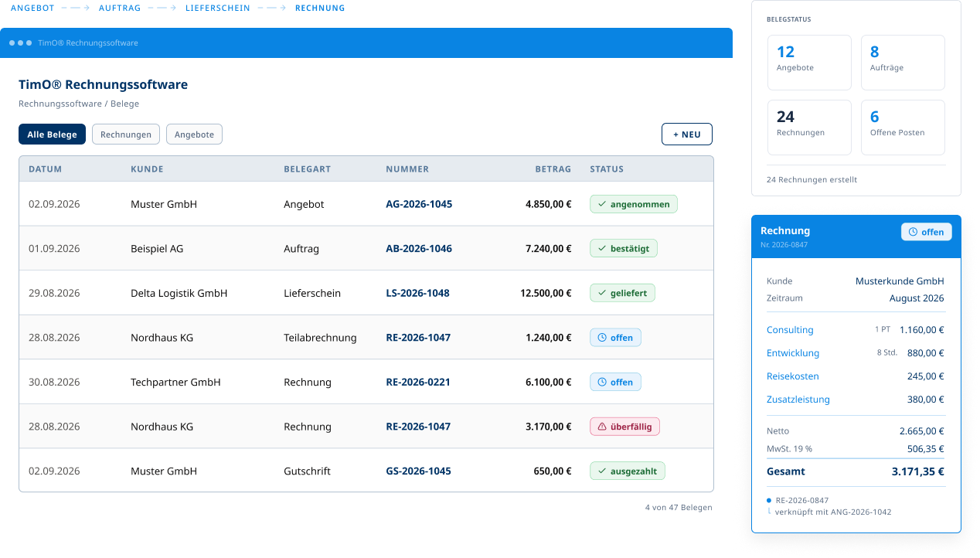
Task: Open document number AG-2026-1045
Action: tap(419, 204)
